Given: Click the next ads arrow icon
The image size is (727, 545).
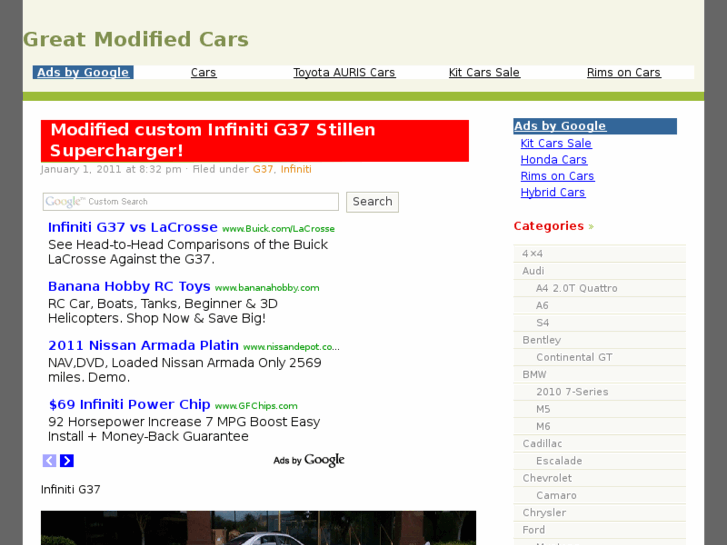Looking at the screenshot, I should point(67,461).
